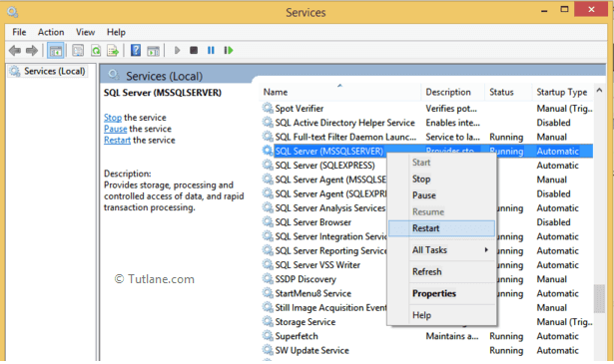
Task: Click the Pause the service link
Action: tap(116, 129)
